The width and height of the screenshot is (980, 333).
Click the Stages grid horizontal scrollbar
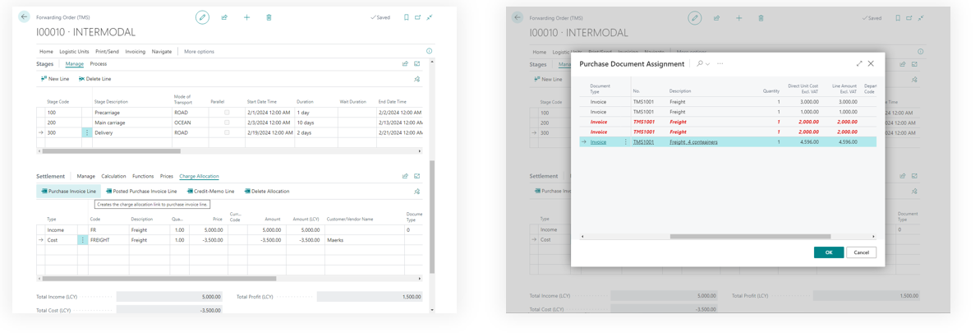[111, 151]
